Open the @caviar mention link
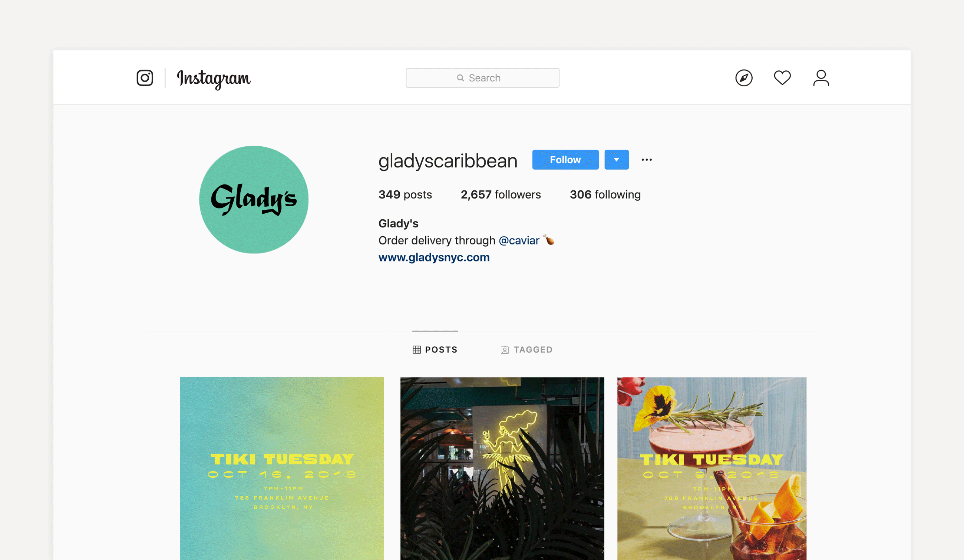This screenshot has height=560, width=964. [x=519, y=240]
